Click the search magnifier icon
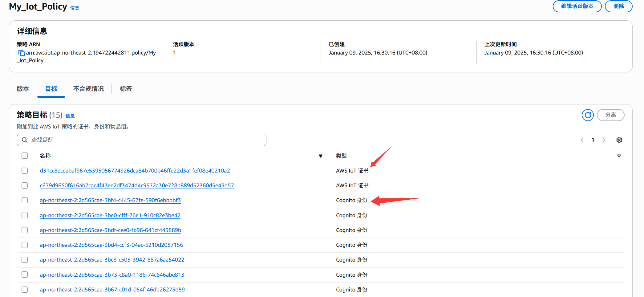This screenshot has width=644, height=297. click(25, 140)
